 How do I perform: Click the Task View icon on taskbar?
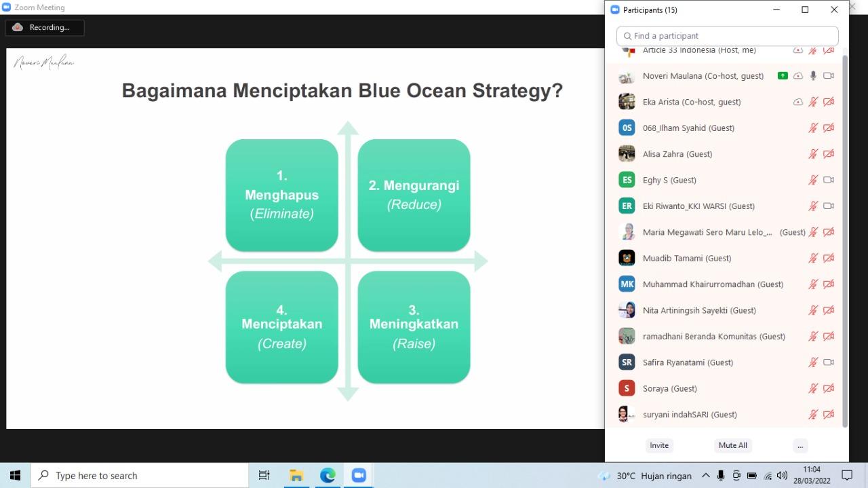(264, 475)
